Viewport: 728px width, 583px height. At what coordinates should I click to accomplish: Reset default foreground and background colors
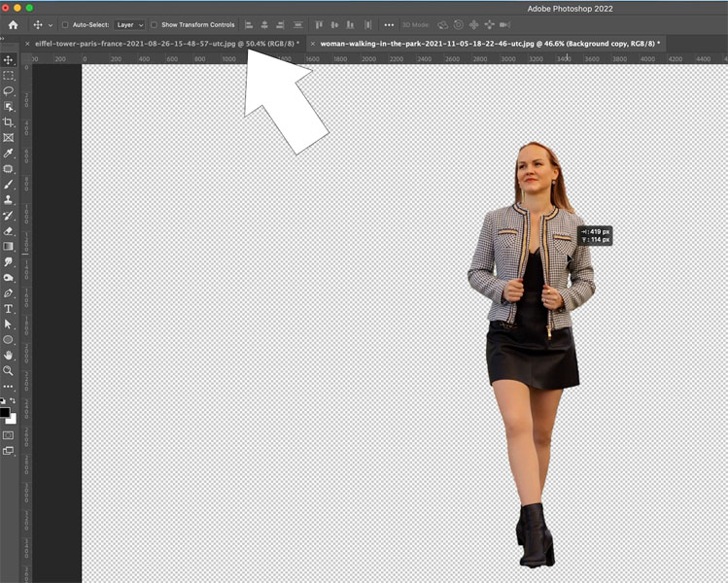point(3,401)
